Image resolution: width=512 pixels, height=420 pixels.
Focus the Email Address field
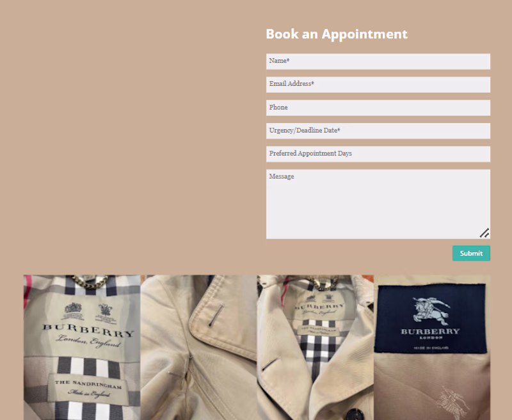click(378, 85)
